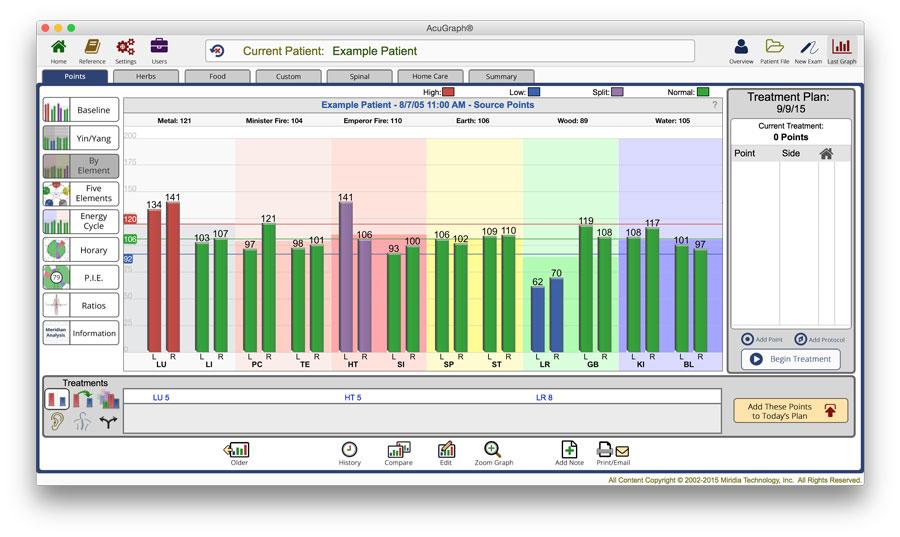
Task: Open the Reference book icon
Action: coord(92,47)
